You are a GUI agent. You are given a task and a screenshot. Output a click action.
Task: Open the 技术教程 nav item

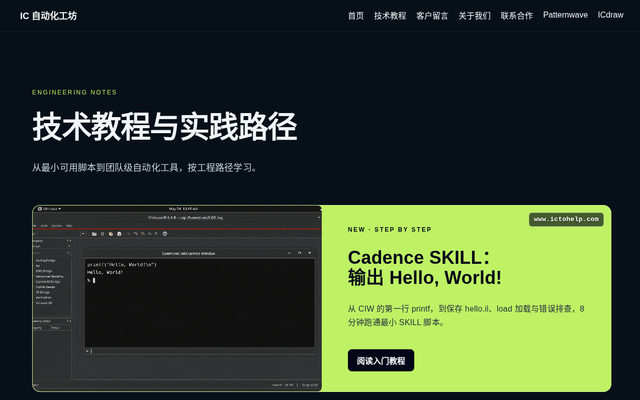(x=390, y=16)
